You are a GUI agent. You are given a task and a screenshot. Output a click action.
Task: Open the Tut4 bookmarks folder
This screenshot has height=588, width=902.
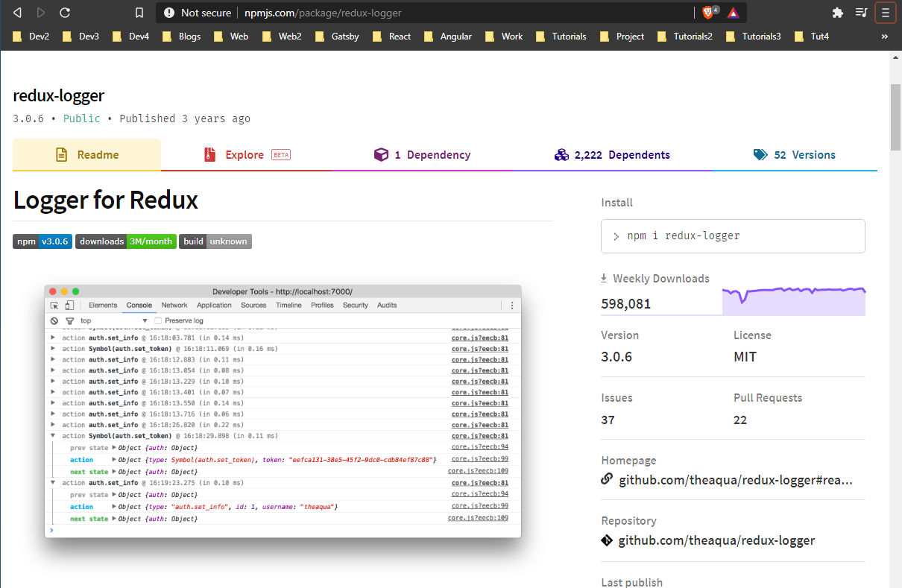click(x=812, y=36)
